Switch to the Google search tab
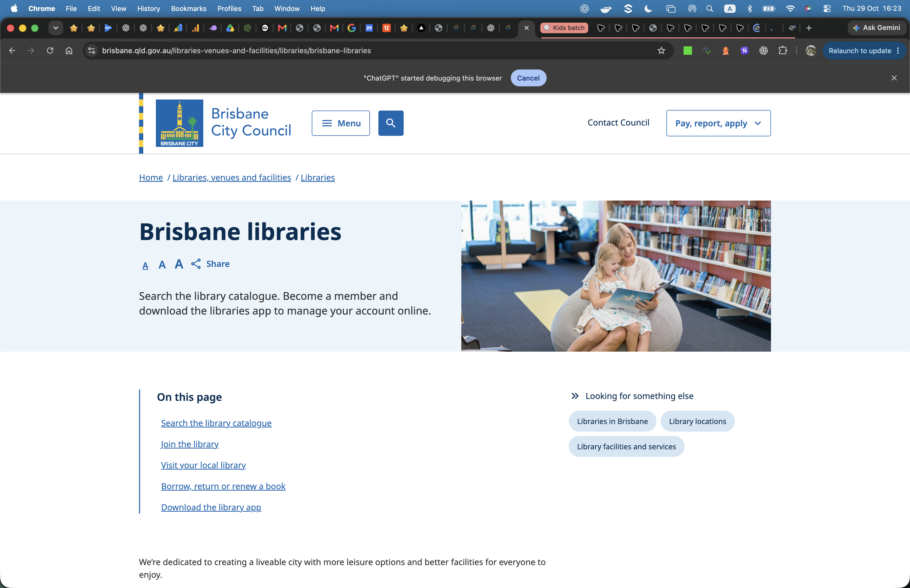The width and height of the screenshot is (910, 588). [351, 27]
